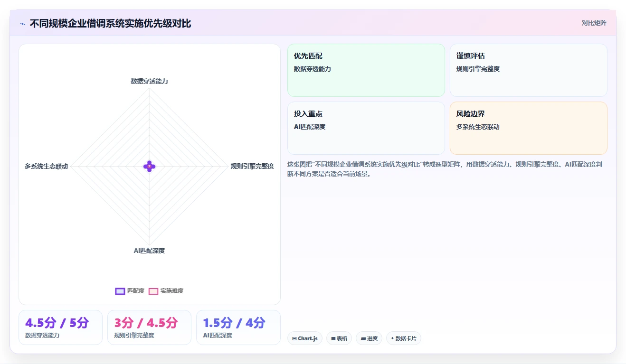Image resolution: width=626 pixels, height=364 pixels.
Task: Click the purple 匹配度 legend swatch
Action: click(x=120, y=291)
